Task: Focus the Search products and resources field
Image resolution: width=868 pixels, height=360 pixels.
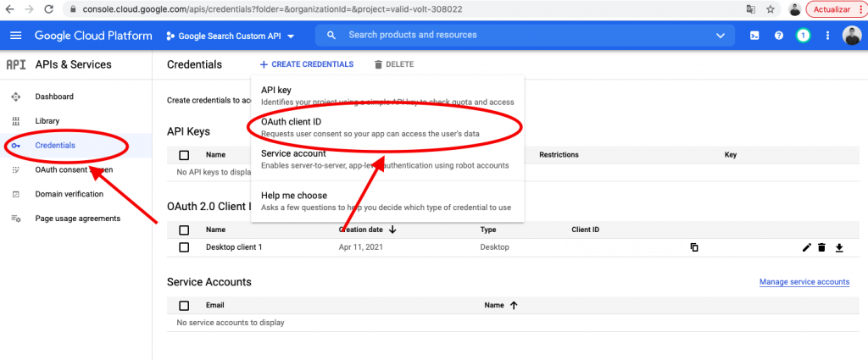Action: point(526,35)
